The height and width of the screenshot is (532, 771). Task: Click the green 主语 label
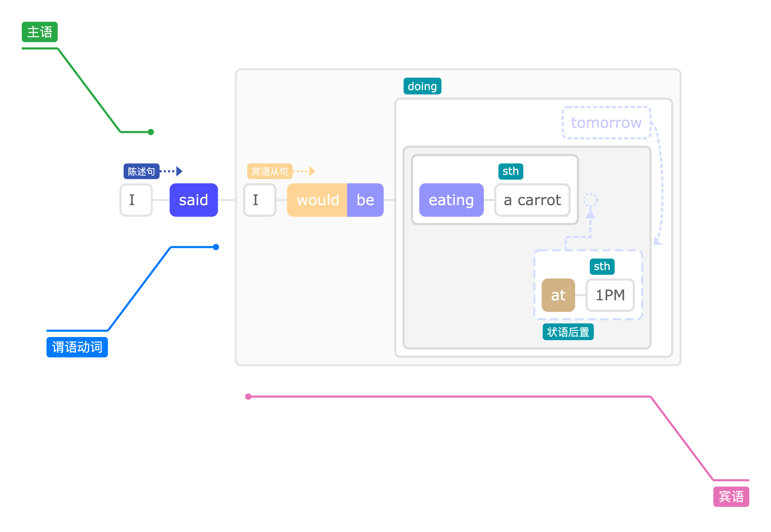[x=39, y=32]
